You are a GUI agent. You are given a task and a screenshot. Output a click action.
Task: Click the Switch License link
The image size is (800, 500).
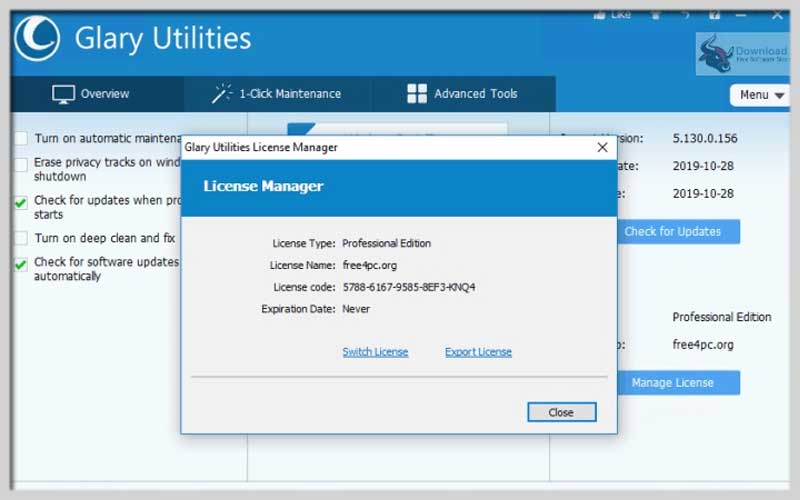tap(375, 352)
